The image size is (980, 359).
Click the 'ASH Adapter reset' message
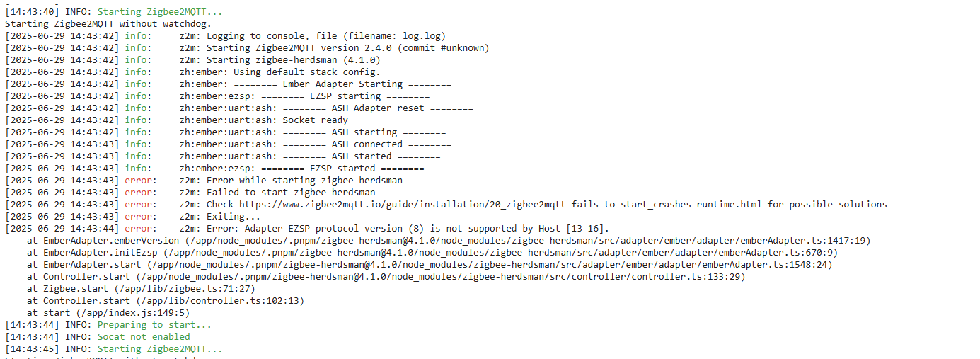tap(378, 108)
